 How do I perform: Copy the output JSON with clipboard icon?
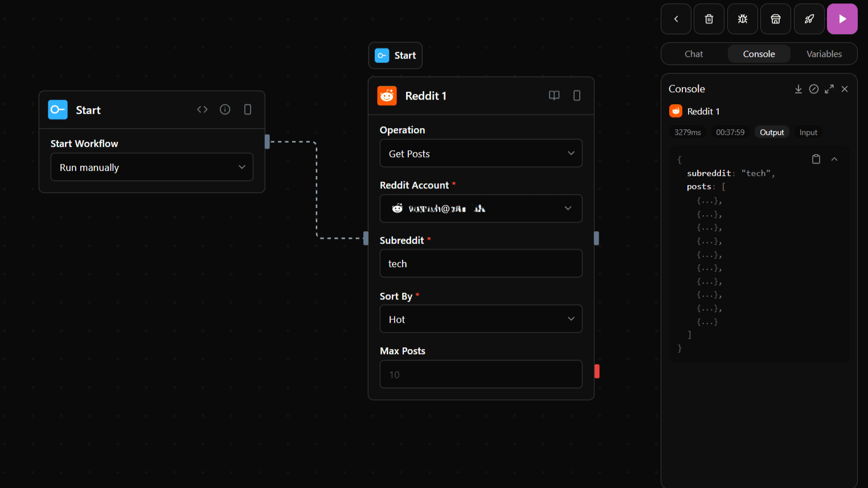(x=816, y=159)
